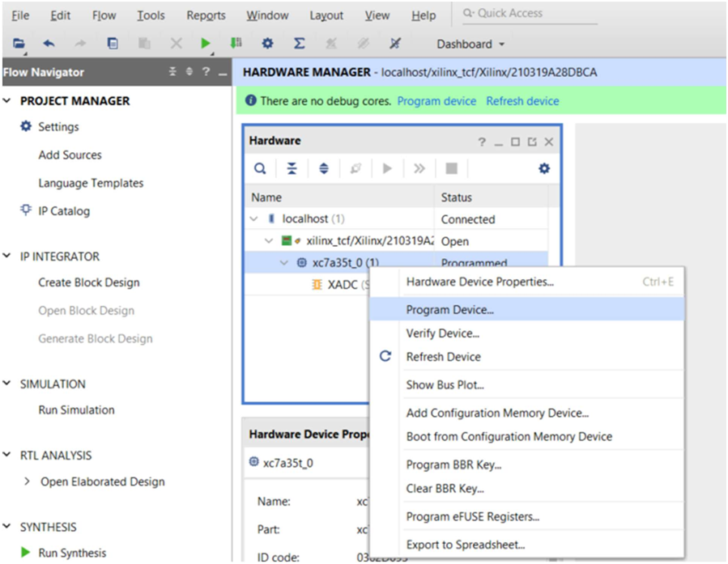Expand Open Elaborated Design item
Screen dimensions: 728x564
point(27,481)
